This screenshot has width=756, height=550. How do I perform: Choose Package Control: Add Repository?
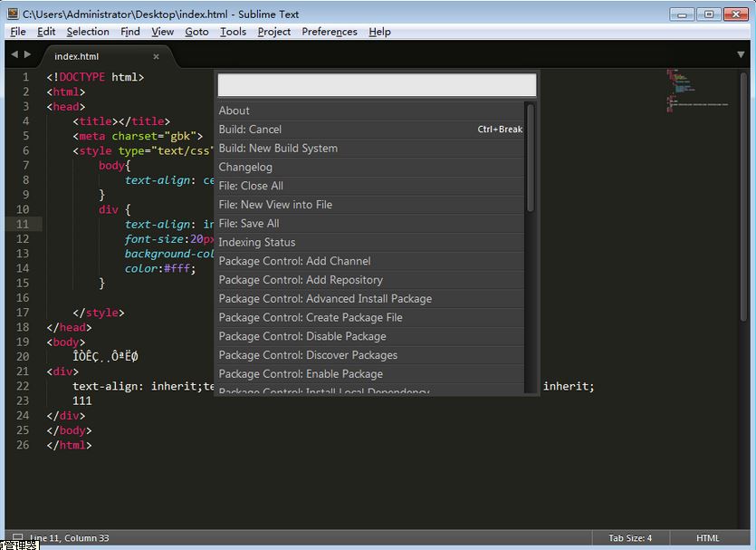pos(370,280)
